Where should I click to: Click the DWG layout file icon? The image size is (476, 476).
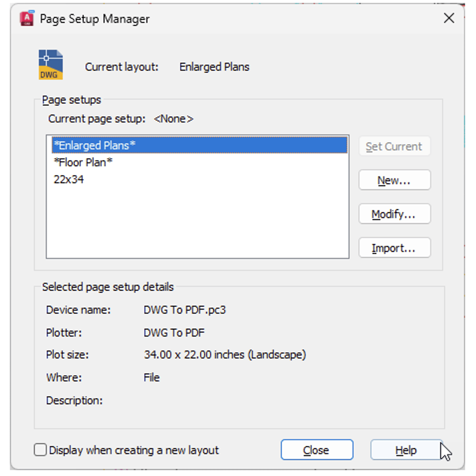50,65
